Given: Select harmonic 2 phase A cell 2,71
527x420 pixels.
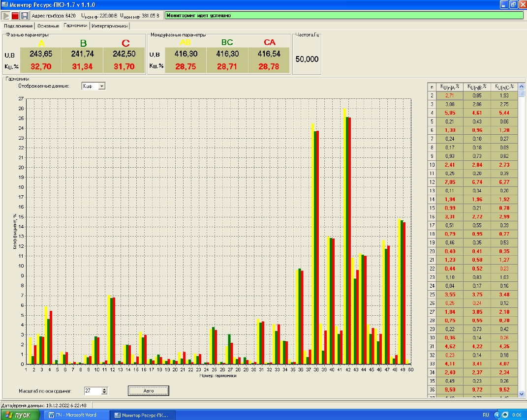Looking at the screenshot, I should tap(449, 95).
